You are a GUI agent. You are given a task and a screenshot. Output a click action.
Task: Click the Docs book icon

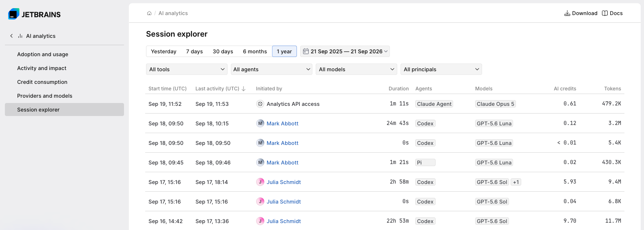pyautogui.click(x=605, y=13)
